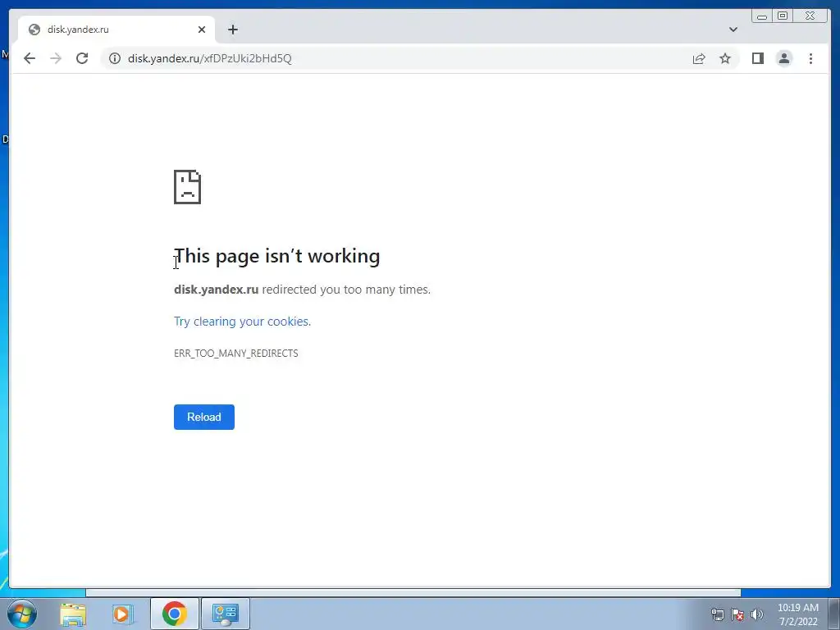Open a new tab with plus button
Viewport: 840px width, 630px height.
click(x=232, y=30)
